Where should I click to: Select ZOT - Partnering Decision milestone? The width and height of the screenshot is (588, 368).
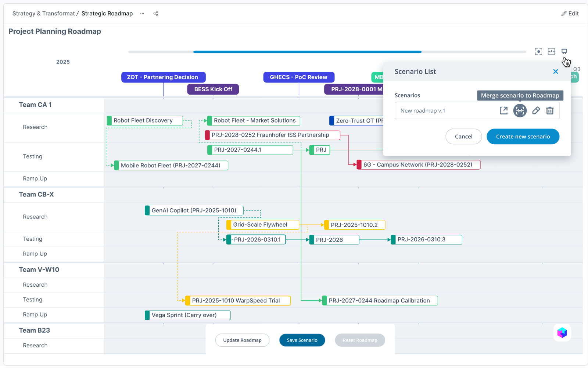(x=163, y=77)
